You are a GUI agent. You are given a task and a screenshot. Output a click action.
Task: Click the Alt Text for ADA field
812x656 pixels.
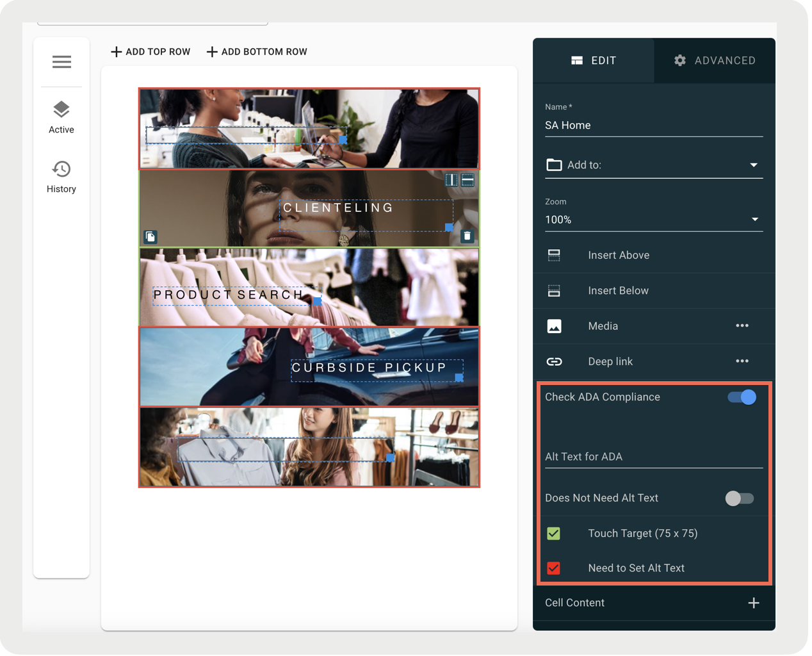(x=654, y=457)
